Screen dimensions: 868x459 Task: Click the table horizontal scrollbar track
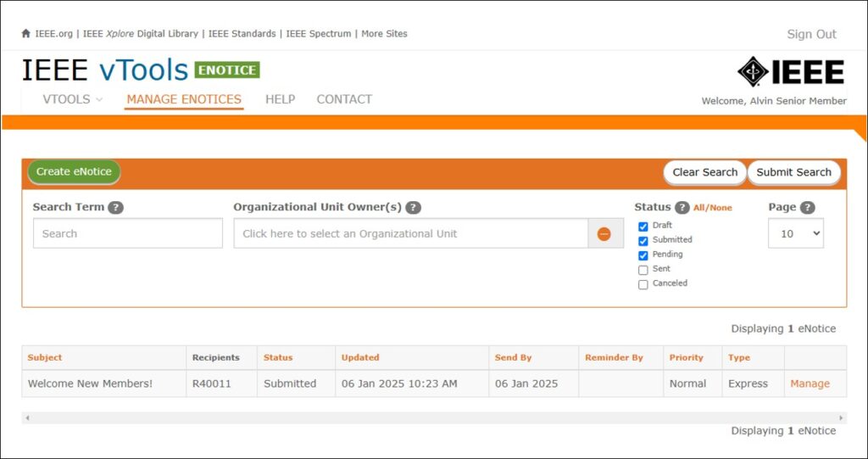[x=434, y=418]
